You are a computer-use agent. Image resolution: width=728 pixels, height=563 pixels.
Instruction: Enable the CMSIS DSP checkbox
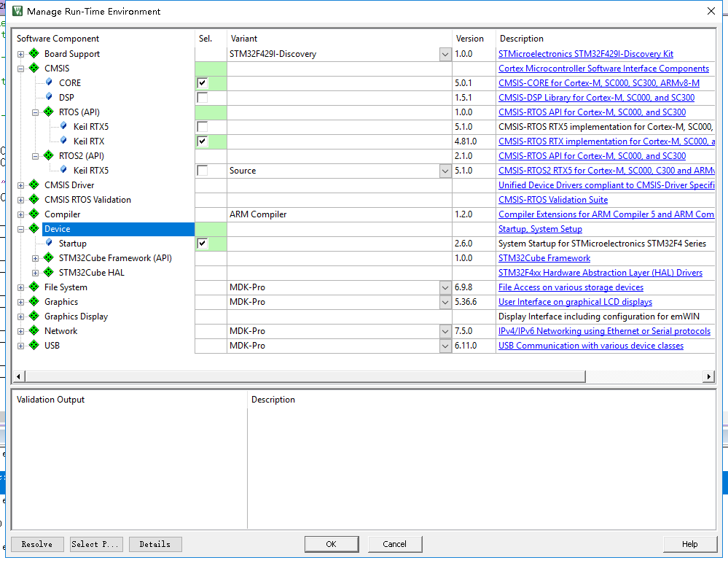(203, 98)
